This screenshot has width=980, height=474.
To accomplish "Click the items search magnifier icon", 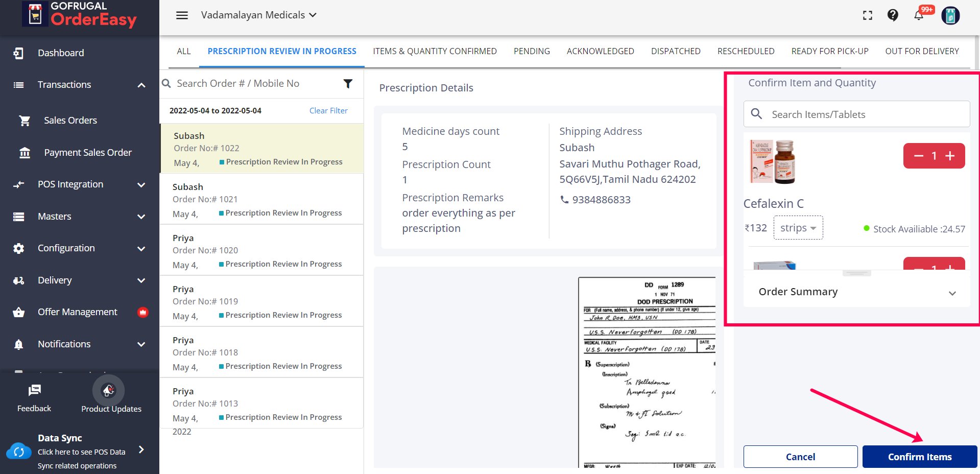I will pyautogui.click(x=757, y=114).
